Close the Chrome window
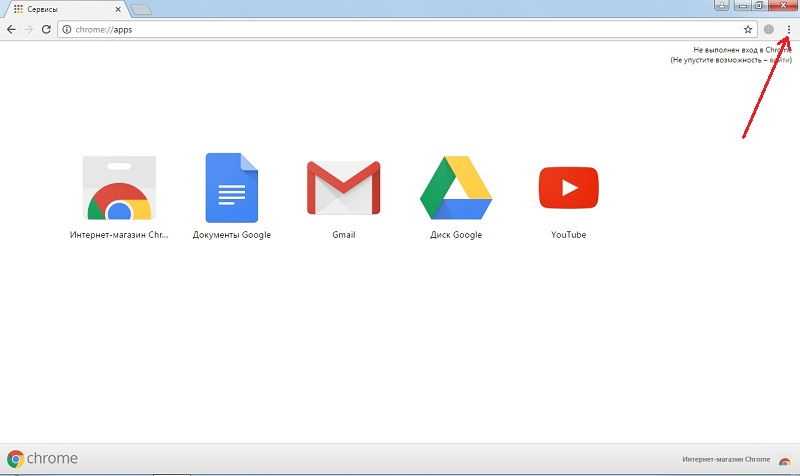Screen dimensions: 800x476 [x=783, y=5]
